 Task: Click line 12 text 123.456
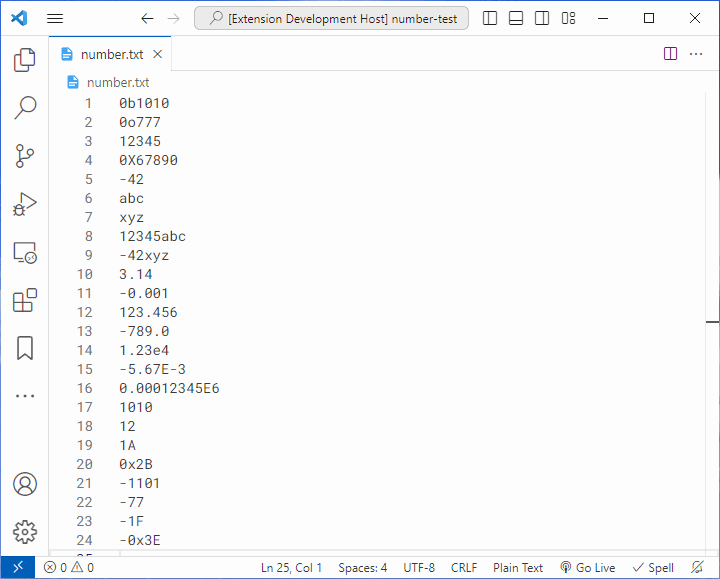tap(148, 313)
